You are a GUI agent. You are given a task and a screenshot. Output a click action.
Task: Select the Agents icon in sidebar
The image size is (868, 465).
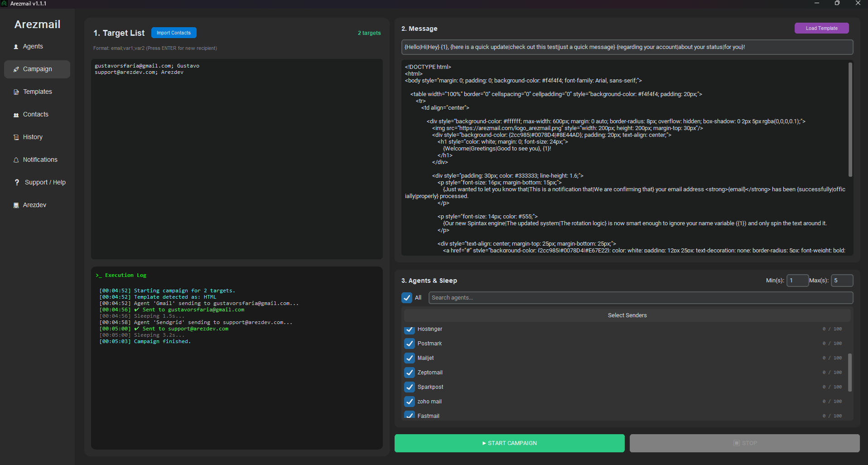[x=17, y=46]
